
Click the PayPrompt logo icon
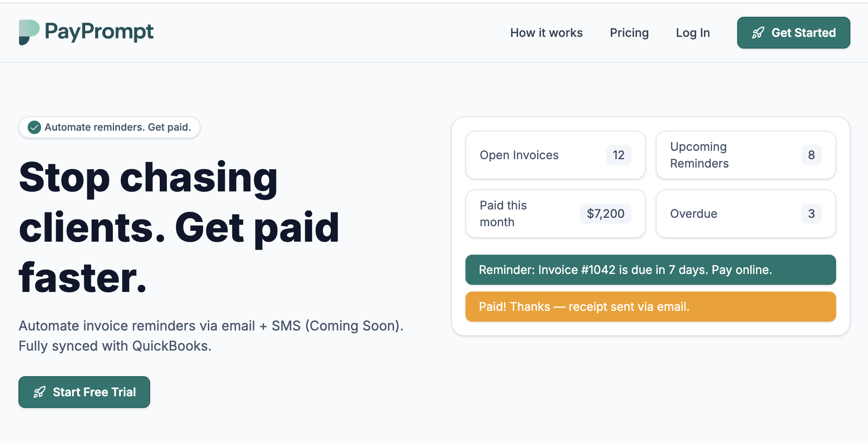pos(29,32)
